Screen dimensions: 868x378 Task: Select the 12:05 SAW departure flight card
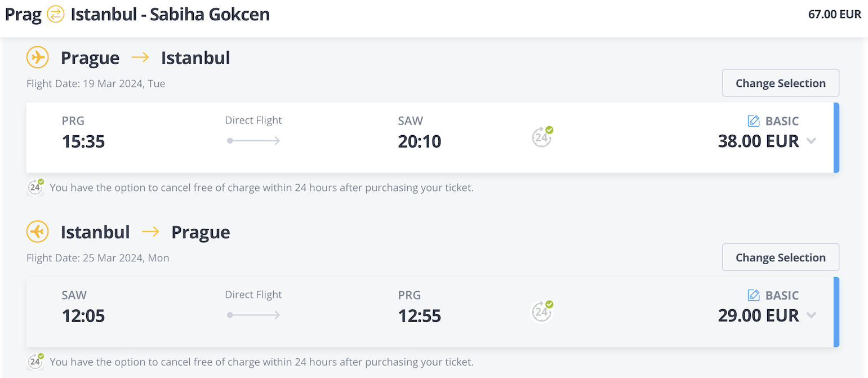(433, 312)
